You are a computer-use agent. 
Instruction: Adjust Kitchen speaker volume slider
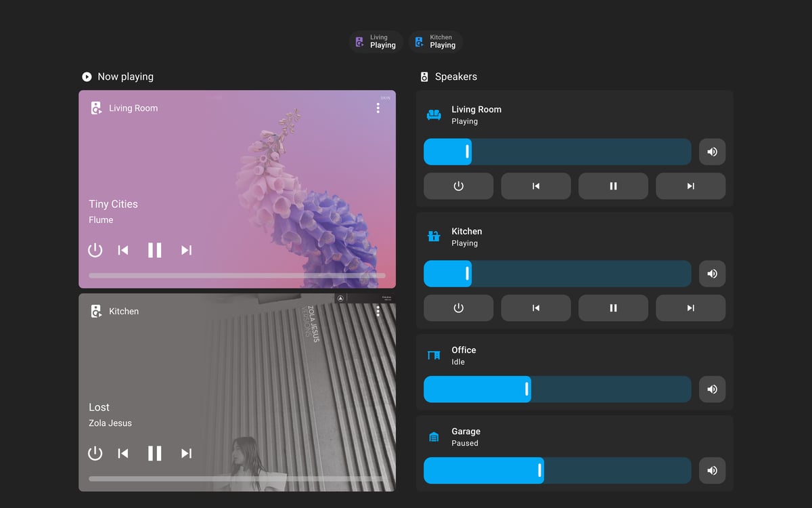tap(558, 274)
